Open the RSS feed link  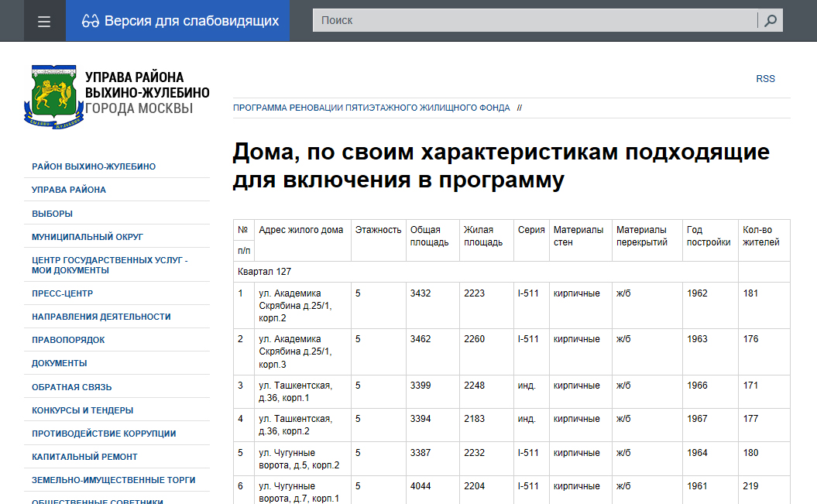765,79
